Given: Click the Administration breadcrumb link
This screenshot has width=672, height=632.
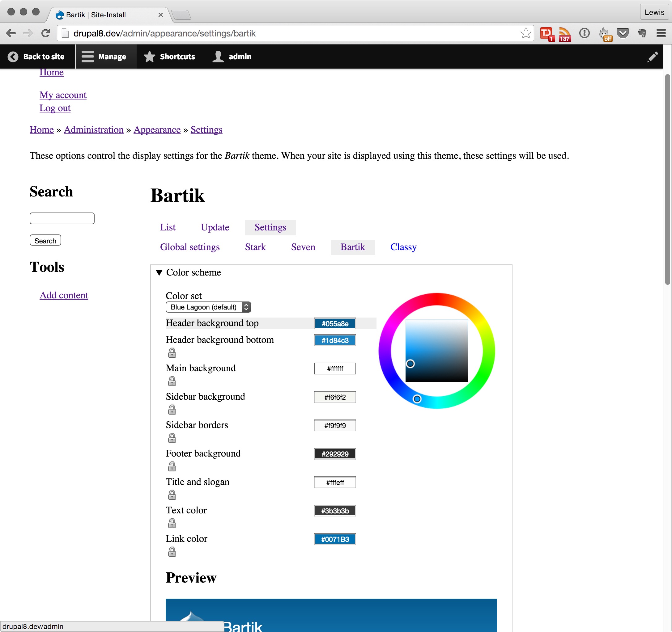Looking at the screenshot, I should coord(94,130).
